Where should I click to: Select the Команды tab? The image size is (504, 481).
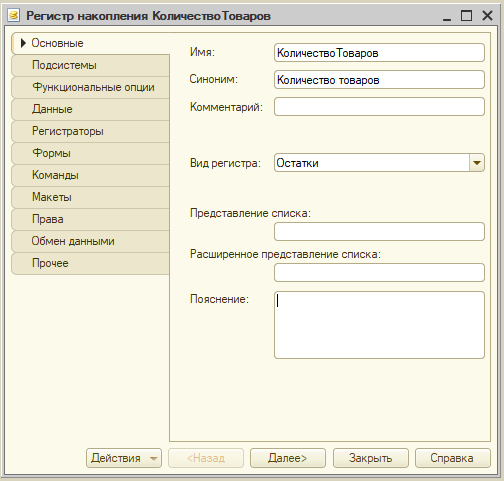tap(90, 175)
